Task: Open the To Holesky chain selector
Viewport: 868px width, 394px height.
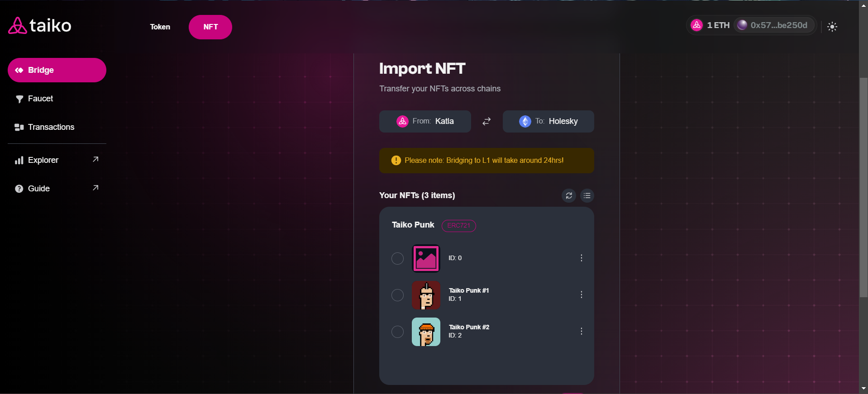Action: pos(548,121)
